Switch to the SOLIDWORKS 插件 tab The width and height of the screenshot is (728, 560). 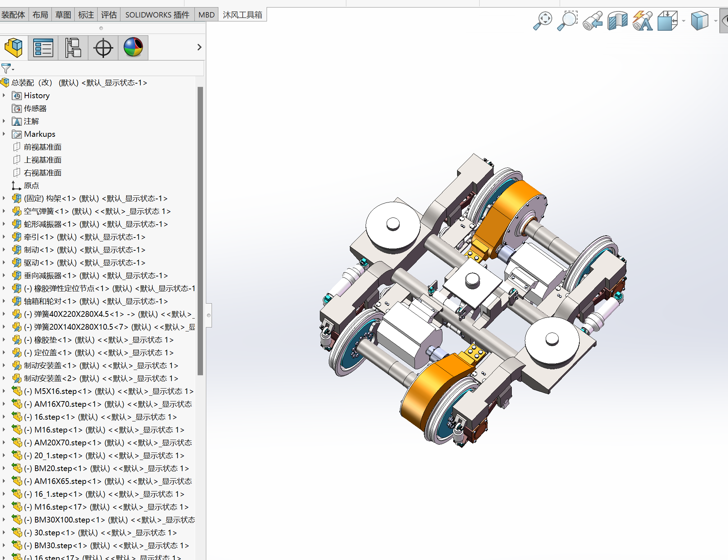(157, 15)
